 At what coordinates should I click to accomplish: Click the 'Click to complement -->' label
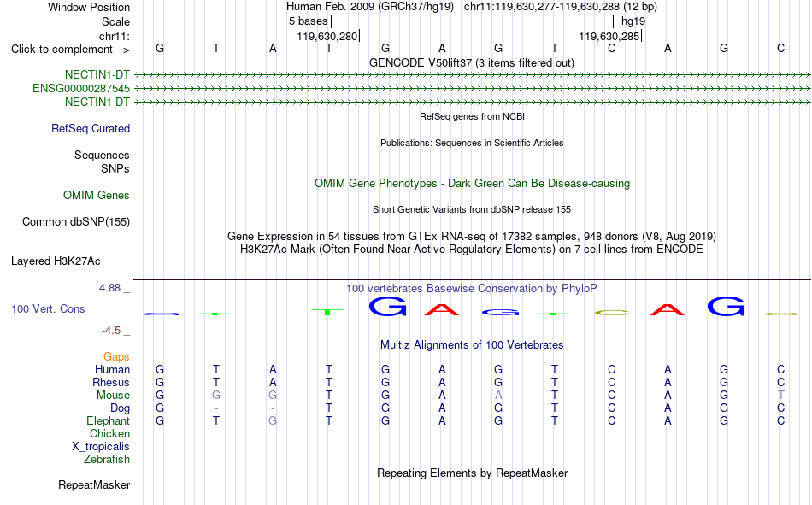(70, 50)
